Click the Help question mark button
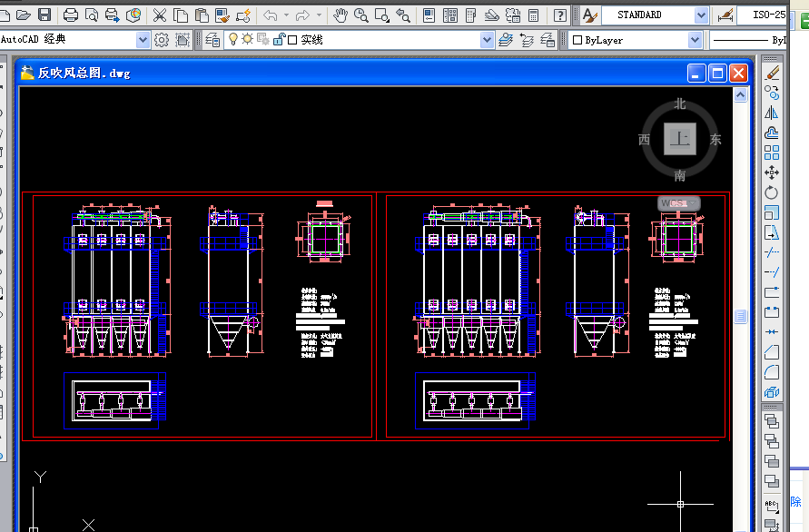 560,15
